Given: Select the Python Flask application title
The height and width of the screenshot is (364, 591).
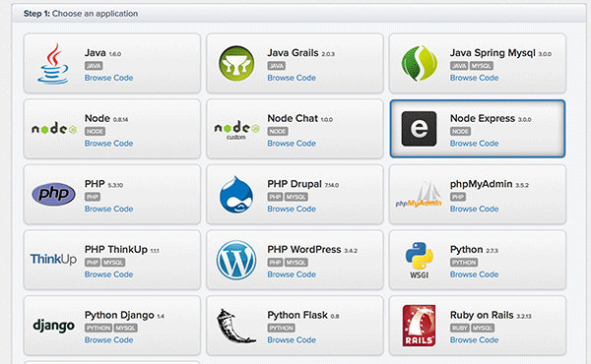Looking at the screenshot, I should pos(297,315).
